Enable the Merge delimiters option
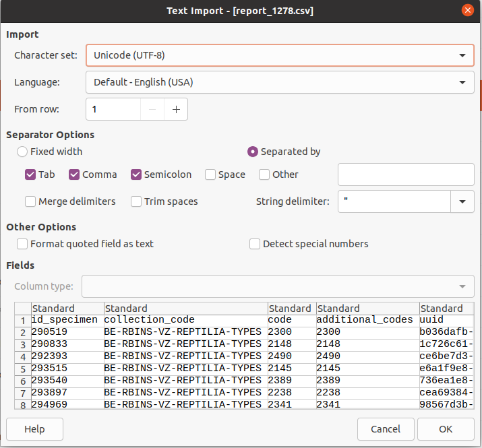 coord(30,201)
